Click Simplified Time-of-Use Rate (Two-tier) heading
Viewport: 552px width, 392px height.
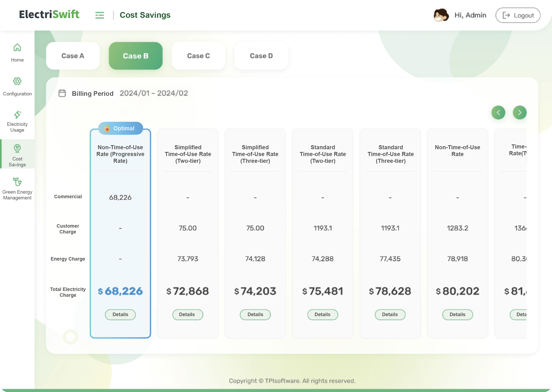[x=188, y=154]
